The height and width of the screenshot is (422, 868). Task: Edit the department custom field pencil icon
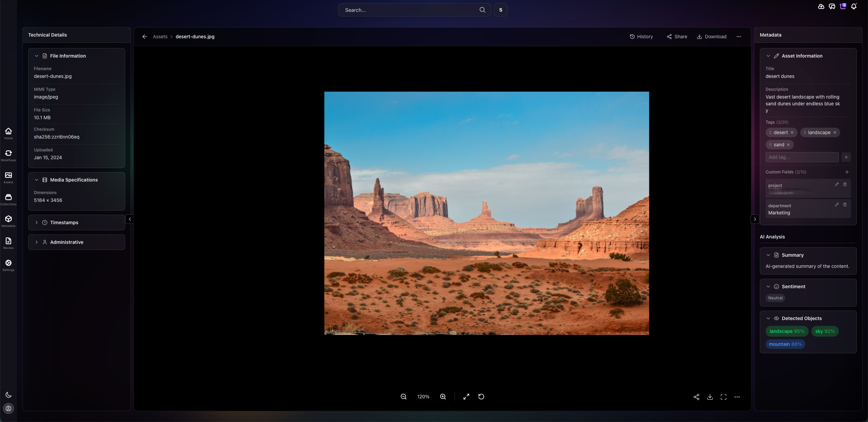(x=836, y=205)
